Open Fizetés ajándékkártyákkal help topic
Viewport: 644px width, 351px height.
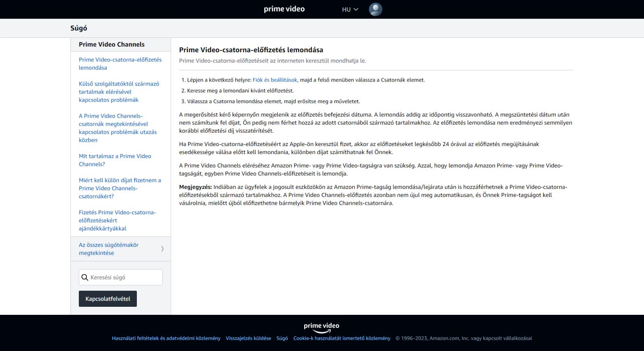(117, 220)
